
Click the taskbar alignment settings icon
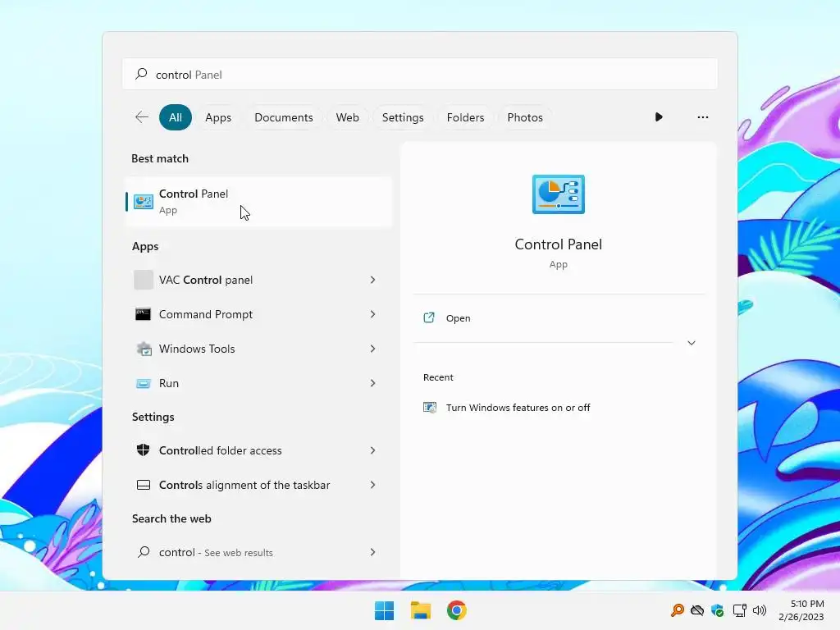point(143,485)
